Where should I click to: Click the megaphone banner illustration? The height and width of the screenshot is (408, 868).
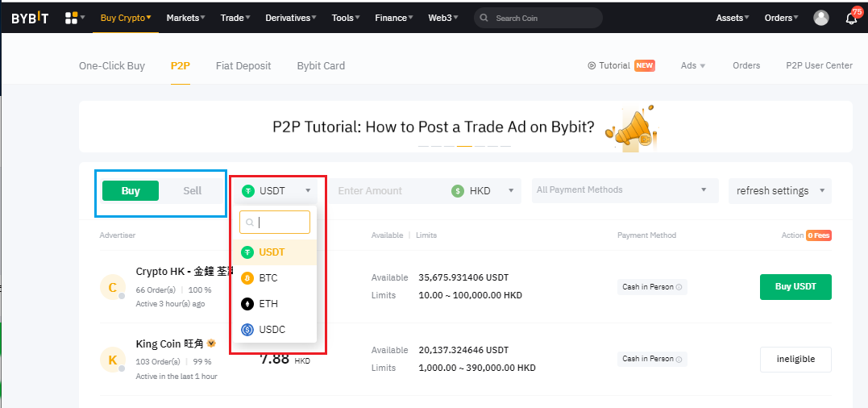point(630,128)
